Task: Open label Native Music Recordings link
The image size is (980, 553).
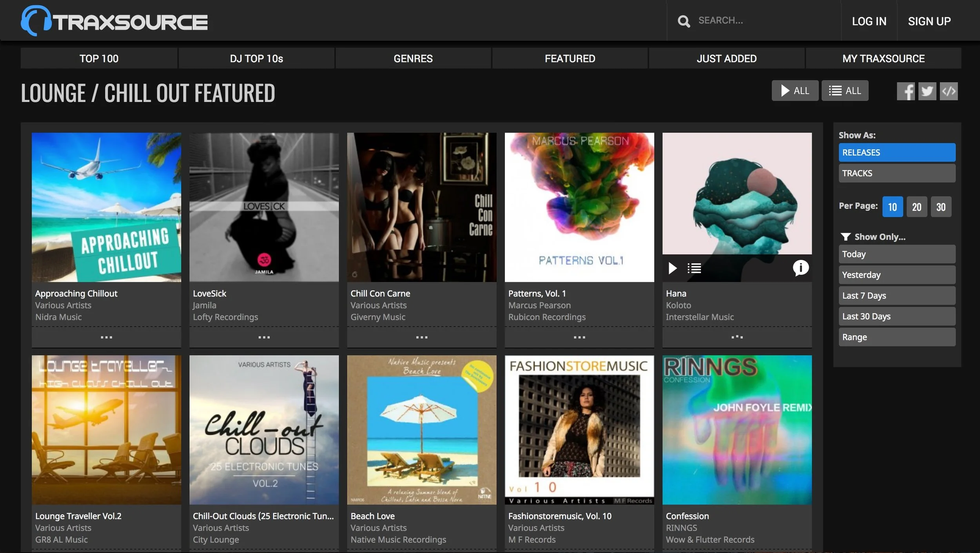Action: click(x=398, y=540)
